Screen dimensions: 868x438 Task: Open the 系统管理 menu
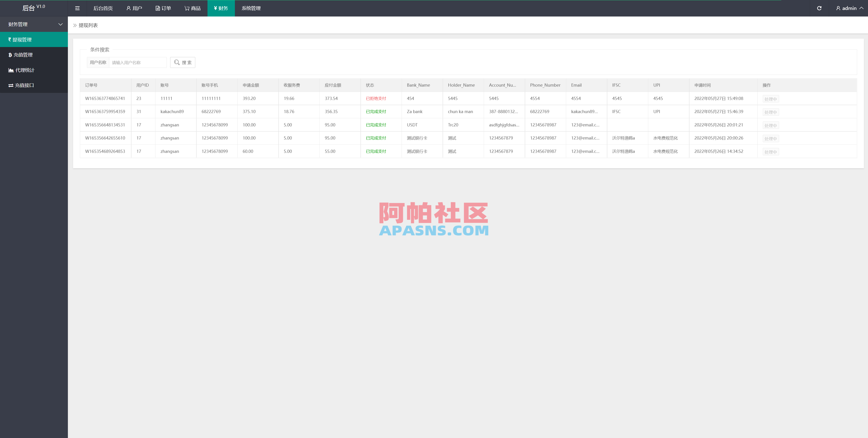pyautogui.click(x=251, y=8)
